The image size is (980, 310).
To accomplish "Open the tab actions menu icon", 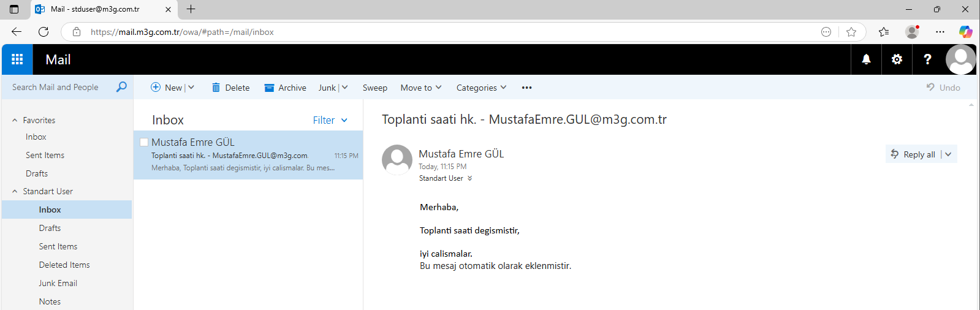I will pyautogui.click(x=14, y=9).
